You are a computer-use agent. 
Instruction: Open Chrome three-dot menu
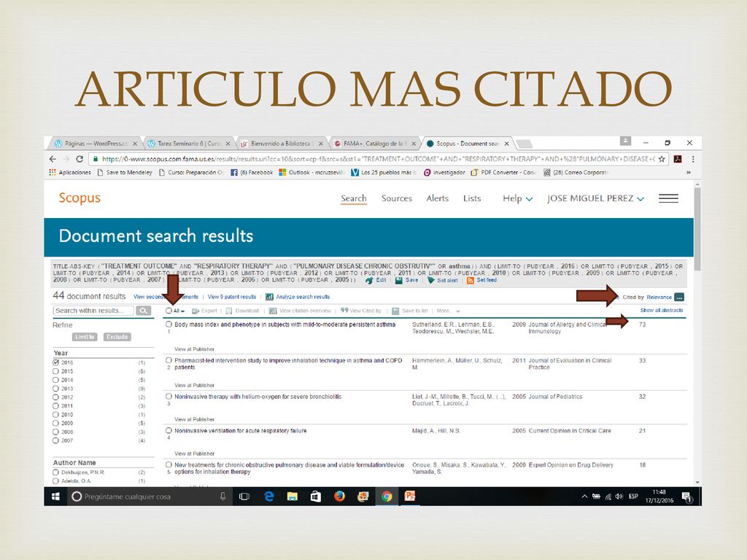pos(693,159)
